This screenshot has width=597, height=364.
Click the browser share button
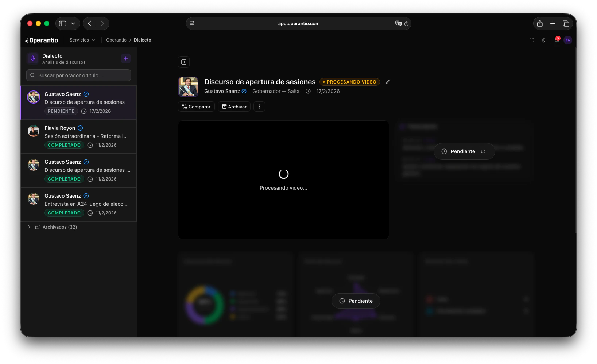click(x=540, y=23)
